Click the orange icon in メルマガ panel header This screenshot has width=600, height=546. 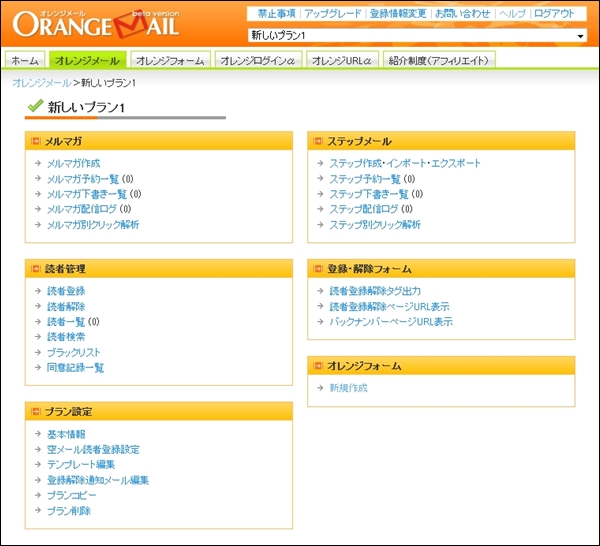[36, 141]
